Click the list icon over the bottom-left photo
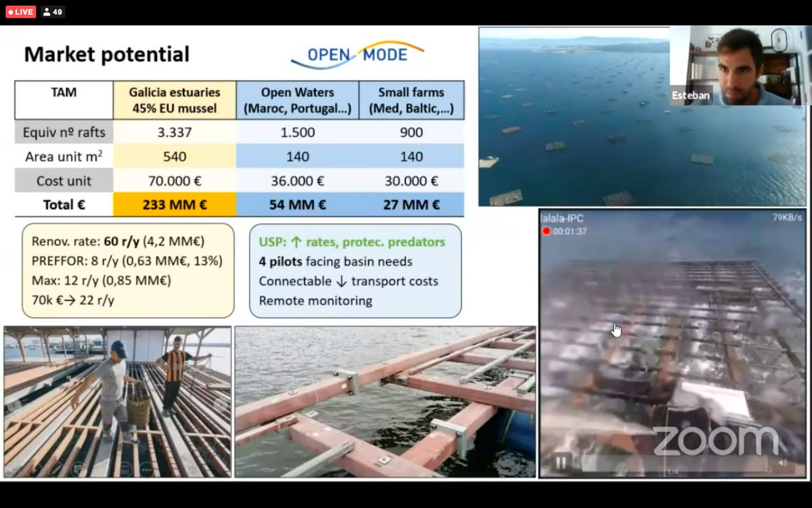The width and height of the screenshot is (812, 508). click(x=125, y=468)
